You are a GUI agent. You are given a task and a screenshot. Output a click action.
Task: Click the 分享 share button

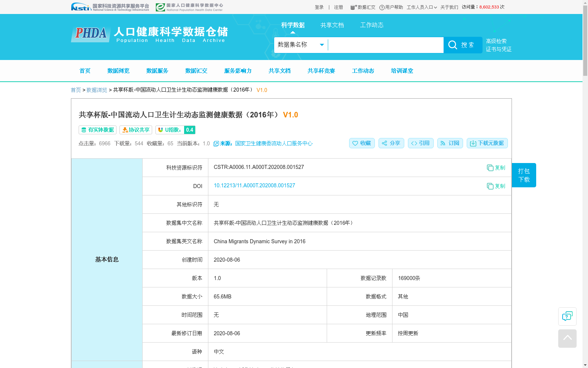(x=391, y=143)
